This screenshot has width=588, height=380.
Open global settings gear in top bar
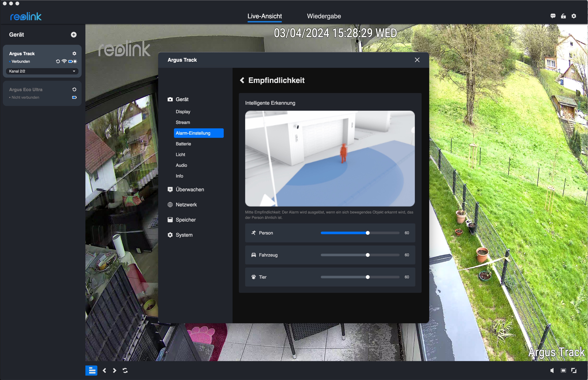point(574,16)
